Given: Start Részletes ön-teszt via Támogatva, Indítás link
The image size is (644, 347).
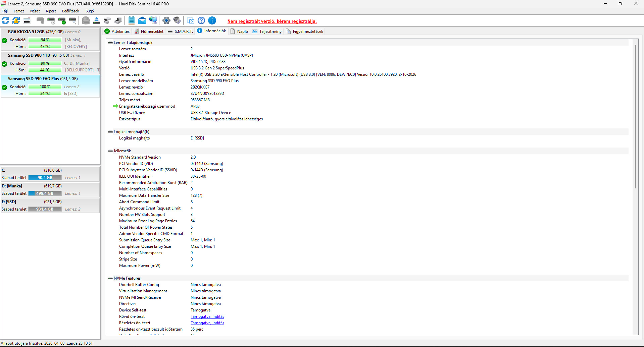Looking at the screenshot, I should 207,323.
